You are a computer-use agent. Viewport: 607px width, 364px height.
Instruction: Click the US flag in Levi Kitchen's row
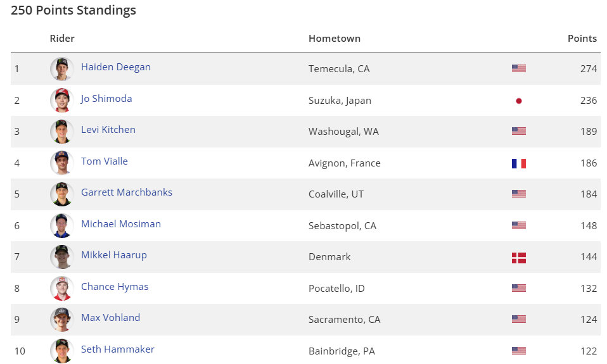tap(519, 131)
